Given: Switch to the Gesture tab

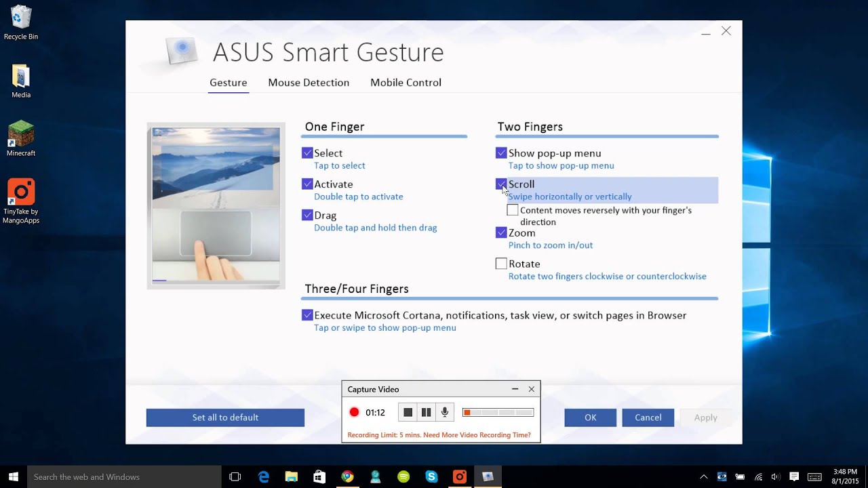Looking at the screenshot, I should (228, 83).
